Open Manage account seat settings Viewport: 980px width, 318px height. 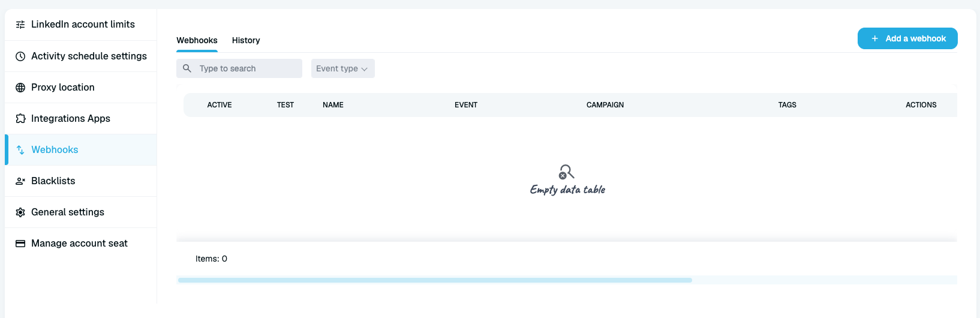81,244
